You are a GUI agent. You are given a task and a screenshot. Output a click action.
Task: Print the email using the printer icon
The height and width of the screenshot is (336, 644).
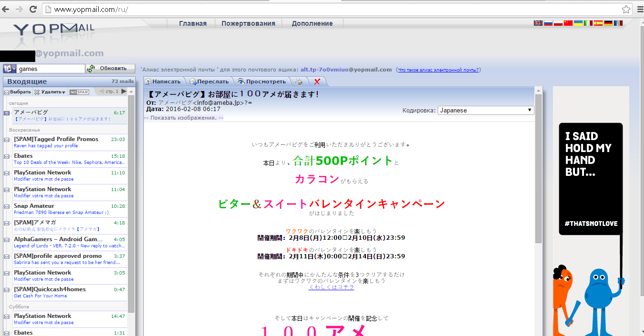coord(299,81)
